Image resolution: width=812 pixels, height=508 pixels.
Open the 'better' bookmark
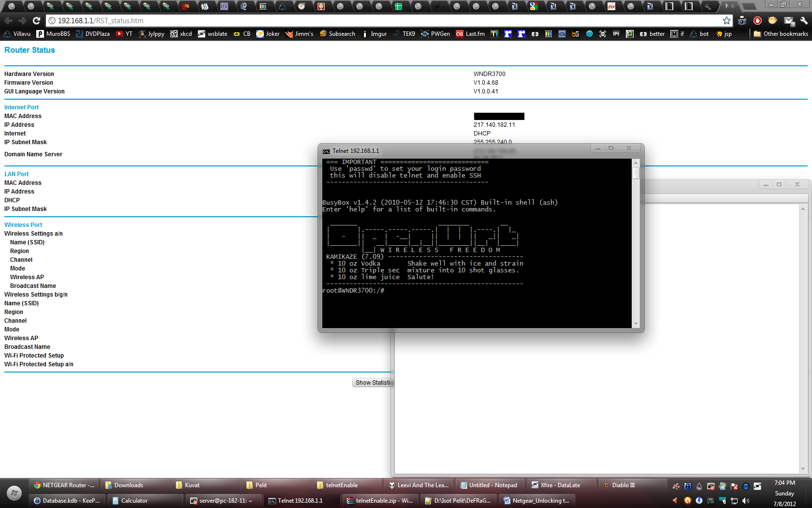pos(652,34)
